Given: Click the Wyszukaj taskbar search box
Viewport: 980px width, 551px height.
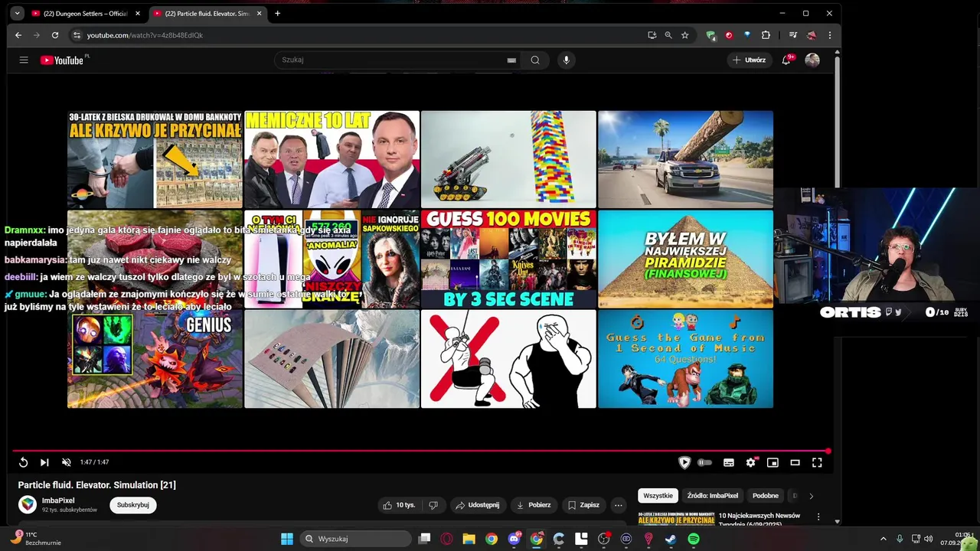Looking at the screenshot, I should tap(356, 539).
